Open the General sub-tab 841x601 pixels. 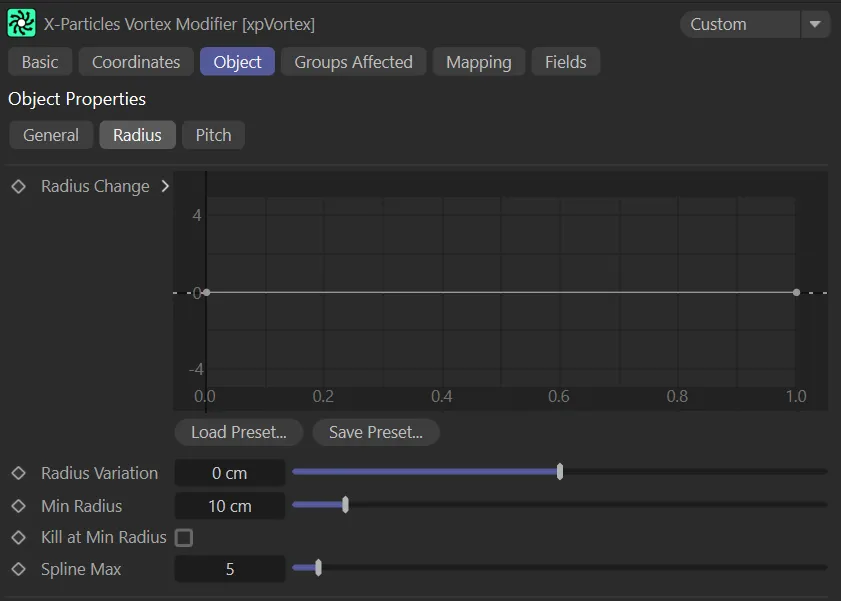pos(51,135)
